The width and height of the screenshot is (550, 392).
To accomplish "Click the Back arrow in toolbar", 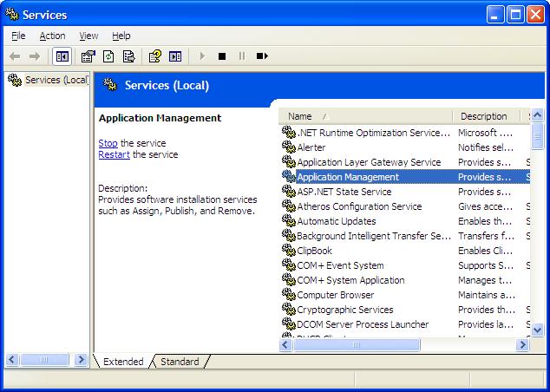I will pyautogui.click(x=15, y=56).
